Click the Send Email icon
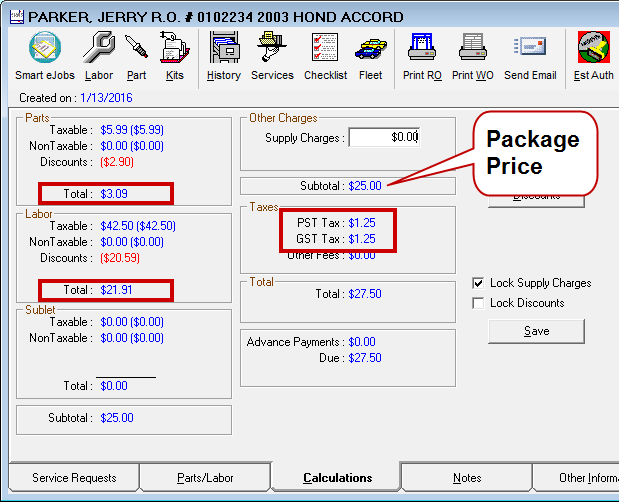Image resolution: width=619 pixels, height=502 pixels. click(530, 55)
